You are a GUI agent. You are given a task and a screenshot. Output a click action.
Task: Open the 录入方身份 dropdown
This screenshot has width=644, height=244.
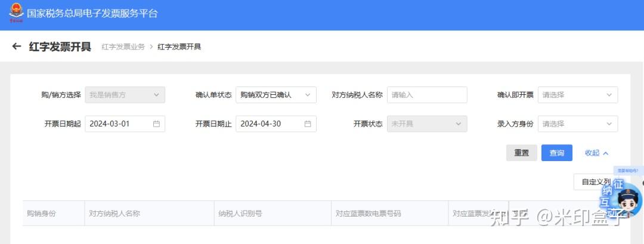coord(578,123)
